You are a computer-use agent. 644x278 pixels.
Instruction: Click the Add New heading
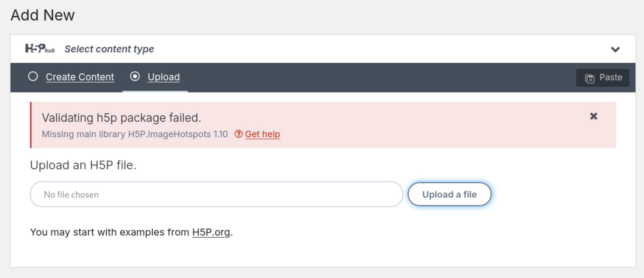point(42,15)
